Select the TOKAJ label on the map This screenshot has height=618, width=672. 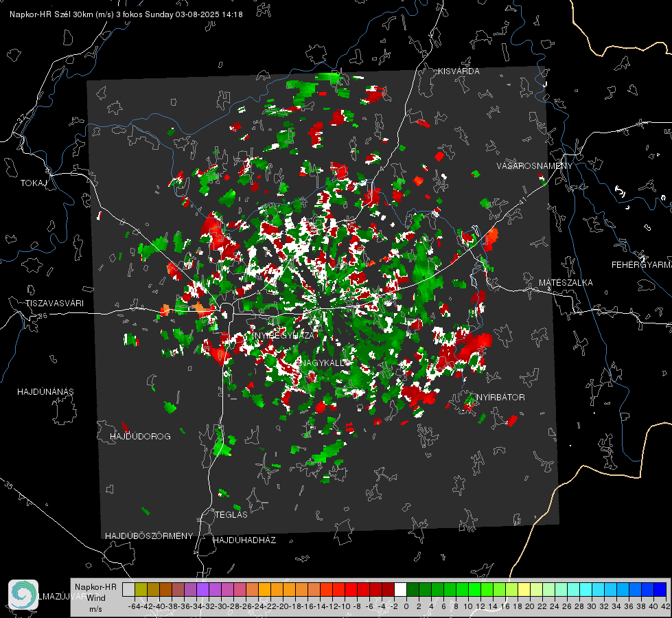(x=34, y=183)
